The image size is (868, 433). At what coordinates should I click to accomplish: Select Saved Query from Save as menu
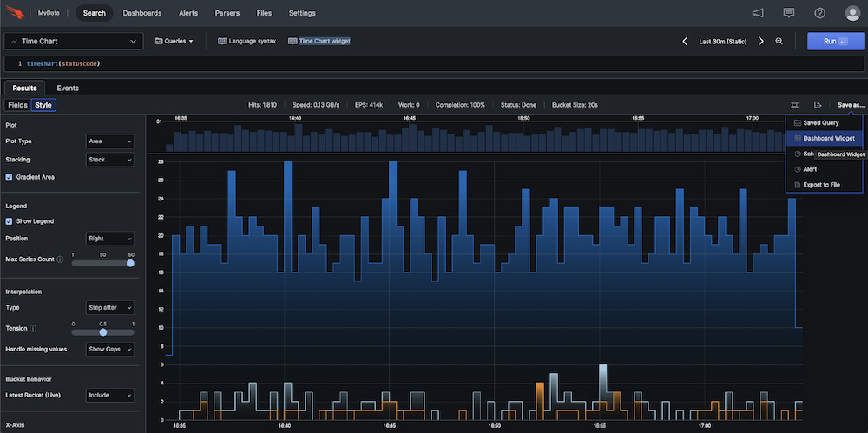(x=820, y=123)
